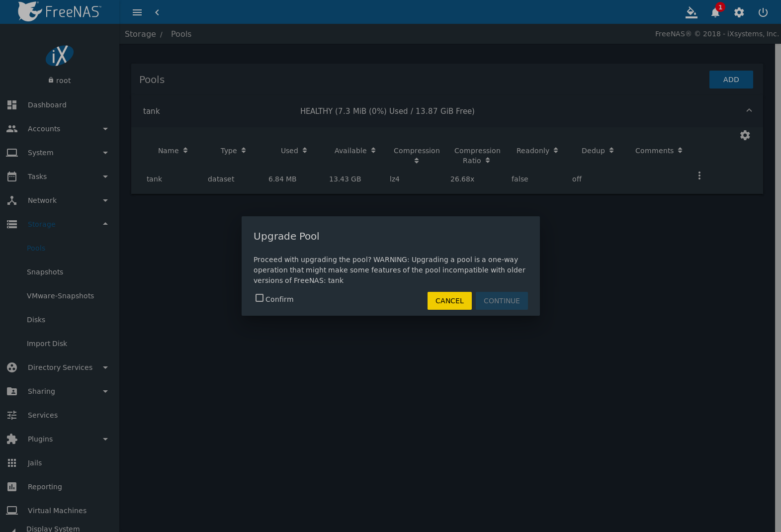
Task: Open Snapshots under Storage
Action: pos(45,272)
